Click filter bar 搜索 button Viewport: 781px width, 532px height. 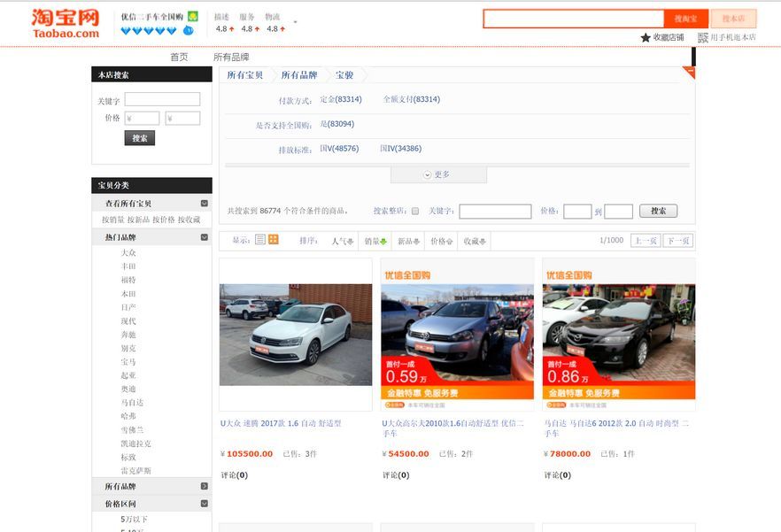(659, 211)
